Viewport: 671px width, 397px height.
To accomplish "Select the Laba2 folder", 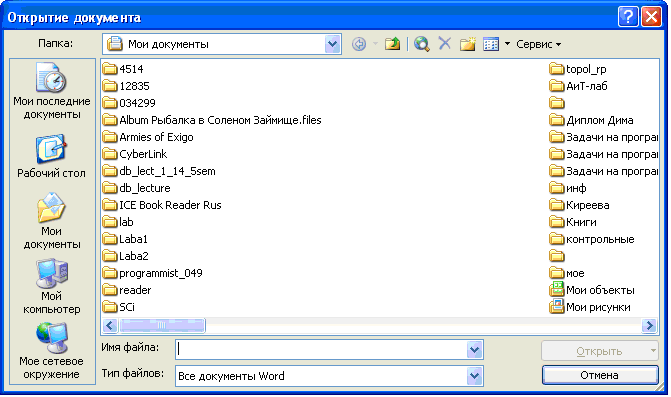I will pos(126,256).
